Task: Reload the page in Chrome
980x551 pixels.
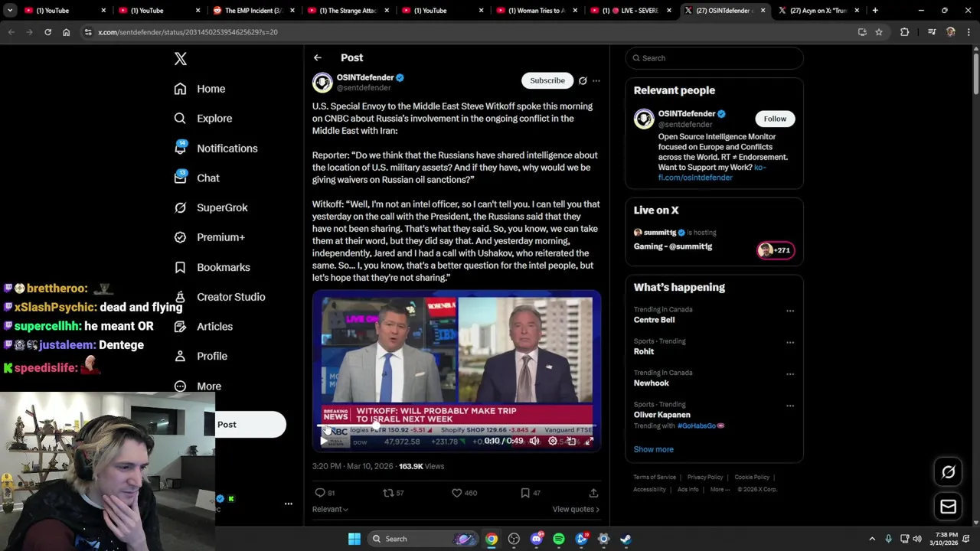Action: coord(47,32)
